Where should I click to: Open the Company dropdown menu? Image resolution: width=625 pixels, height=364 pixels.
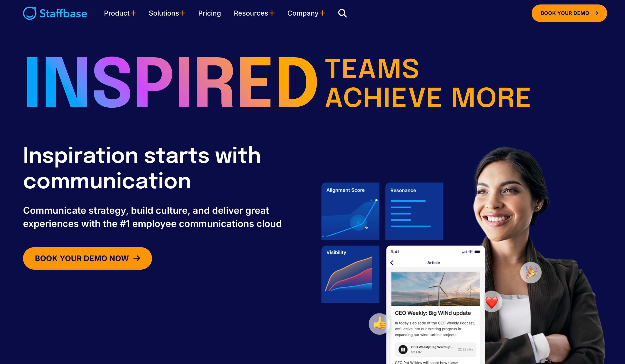click(x=307, y=13)
